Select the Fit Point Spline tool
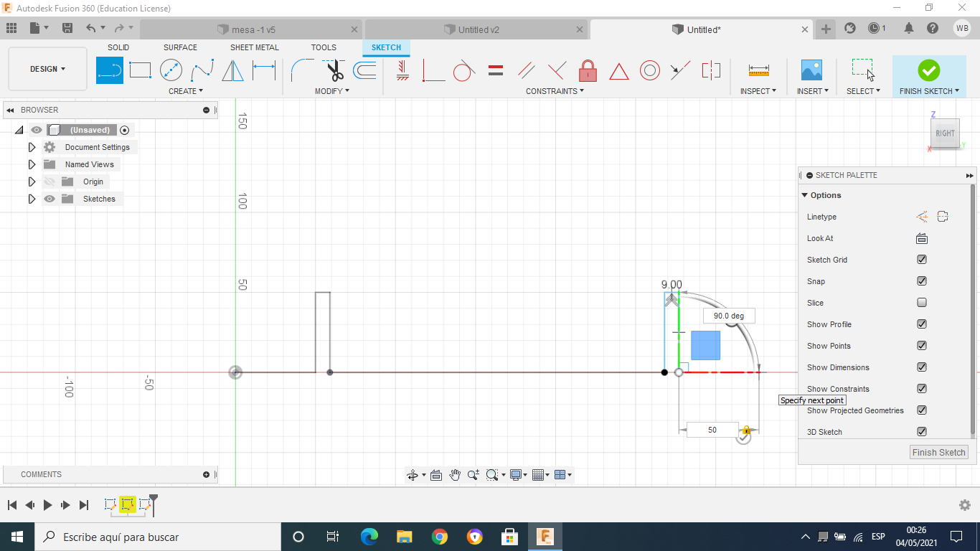Viewport: 980px width, 551px height. (202, 70)
